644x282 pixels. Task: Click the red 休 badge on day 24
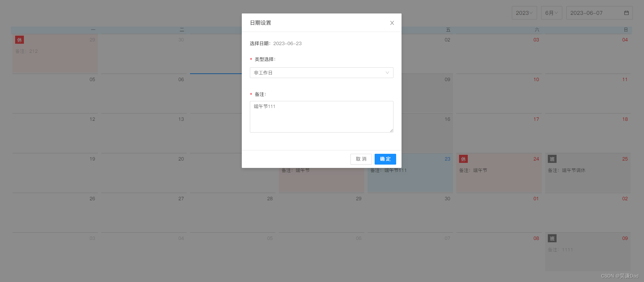[x=463, y=159]
